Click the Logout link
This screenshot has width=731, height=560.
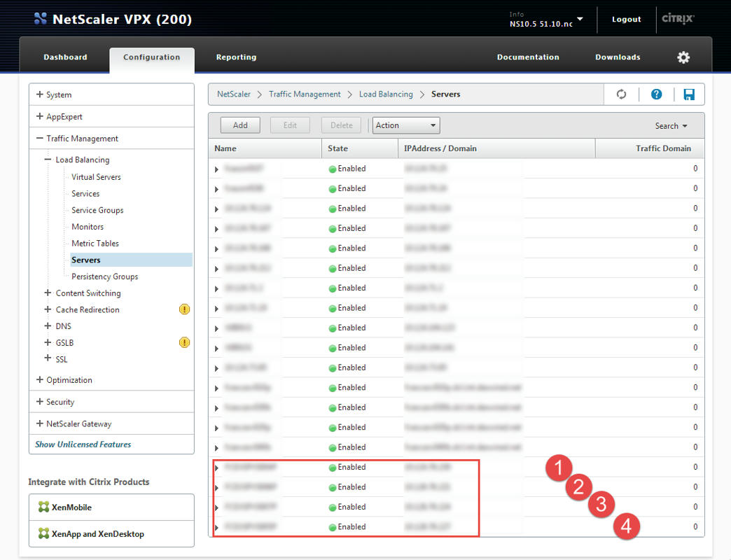626,19
